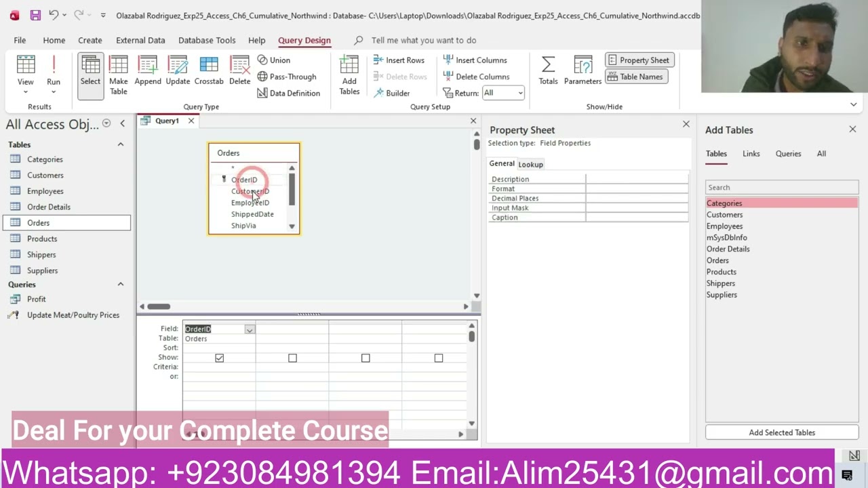Choose the Update query type

pos(178,70)
